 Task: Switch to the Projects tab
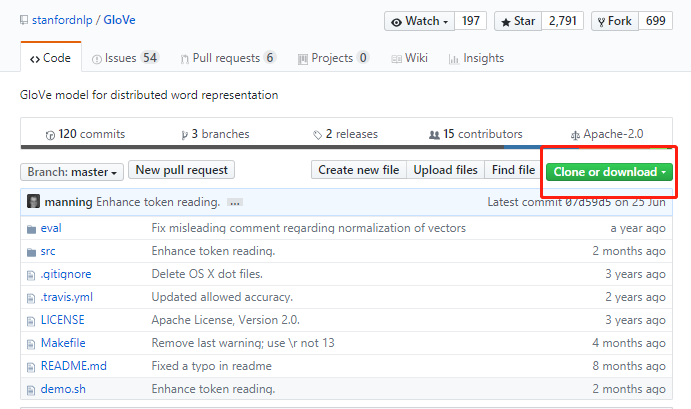click(334, 58)
